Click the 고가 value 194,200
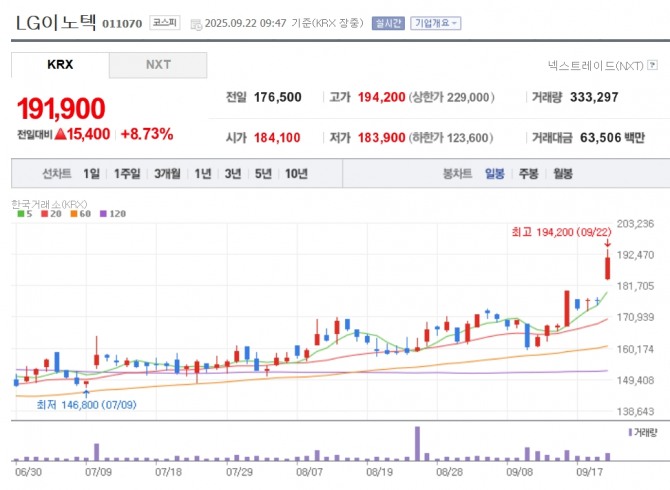Viewport: 670px width, 490px height. (x=382, y=97)
